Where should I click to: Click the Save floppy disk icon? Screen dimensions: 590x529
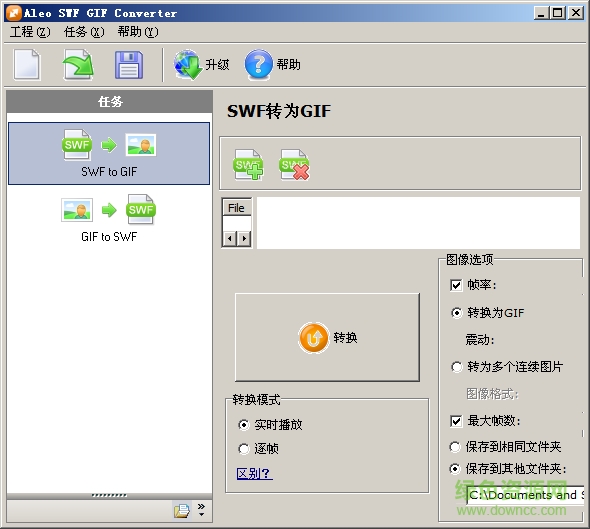tap(129, 65)
